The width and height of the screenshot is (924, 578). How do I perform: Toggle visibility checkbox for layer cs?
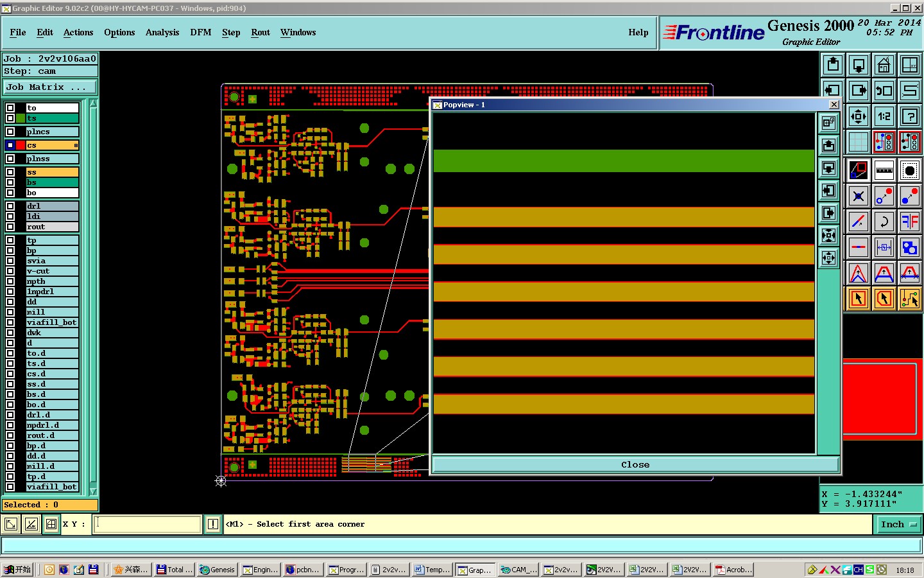coord(10,145)
